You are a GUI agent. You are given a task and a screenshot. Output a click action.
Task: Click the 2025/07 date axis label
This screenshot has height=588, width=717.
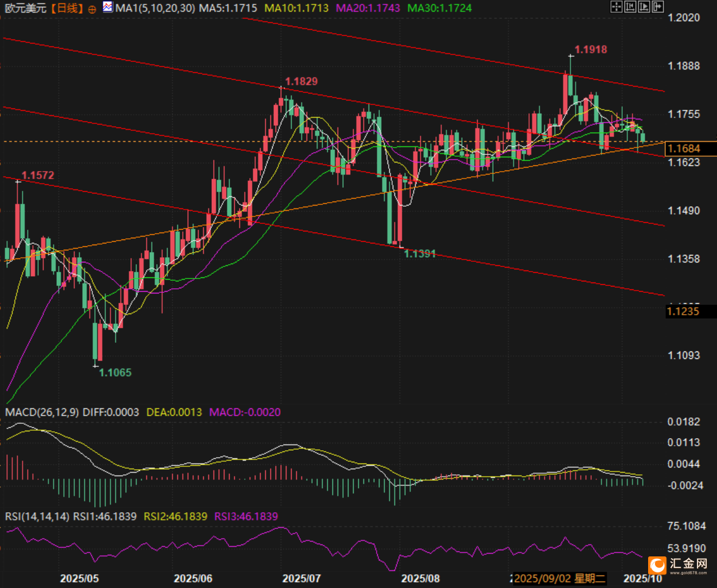tap(302, 578)
